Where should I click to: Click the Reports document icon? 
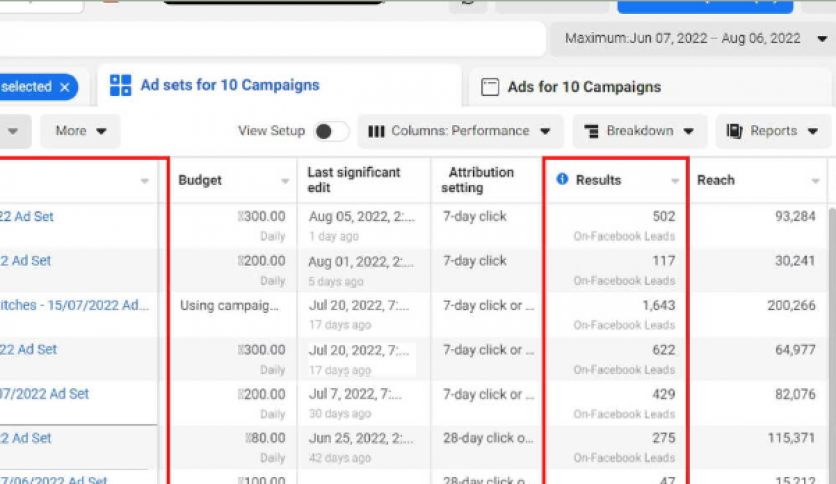coord(734,131)
